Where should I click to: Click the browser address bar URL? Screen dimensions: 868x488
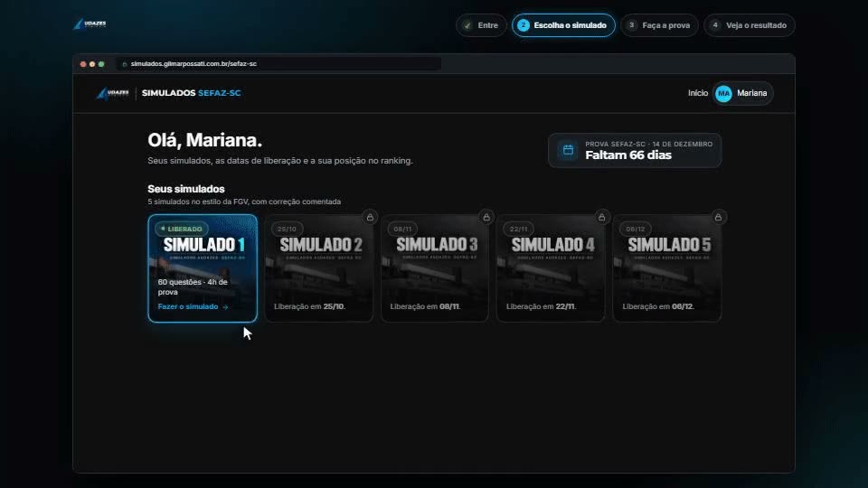[x=193, y=63]
